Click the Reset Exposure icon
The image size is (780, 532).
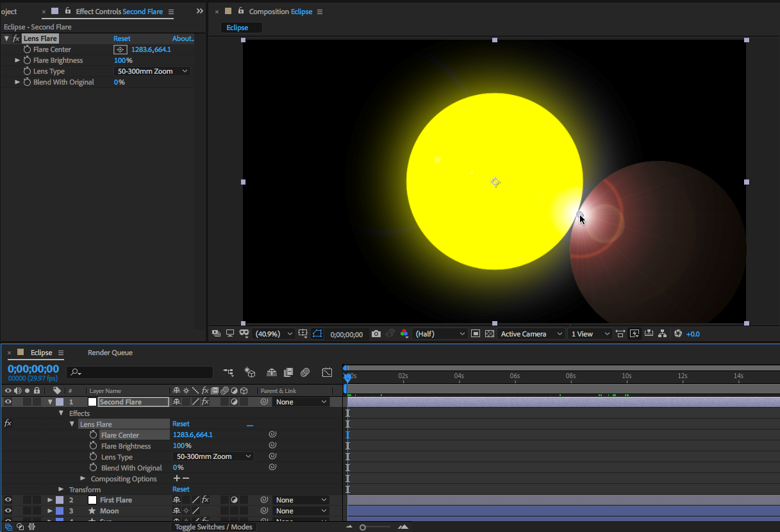pos(678,334)
